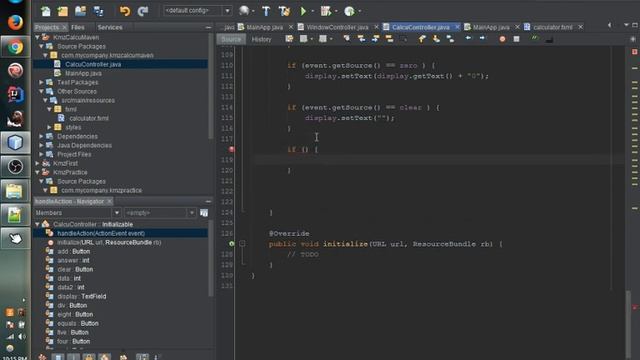
Task: Go to Previous Bookmark icon
Action: [422, 39]
